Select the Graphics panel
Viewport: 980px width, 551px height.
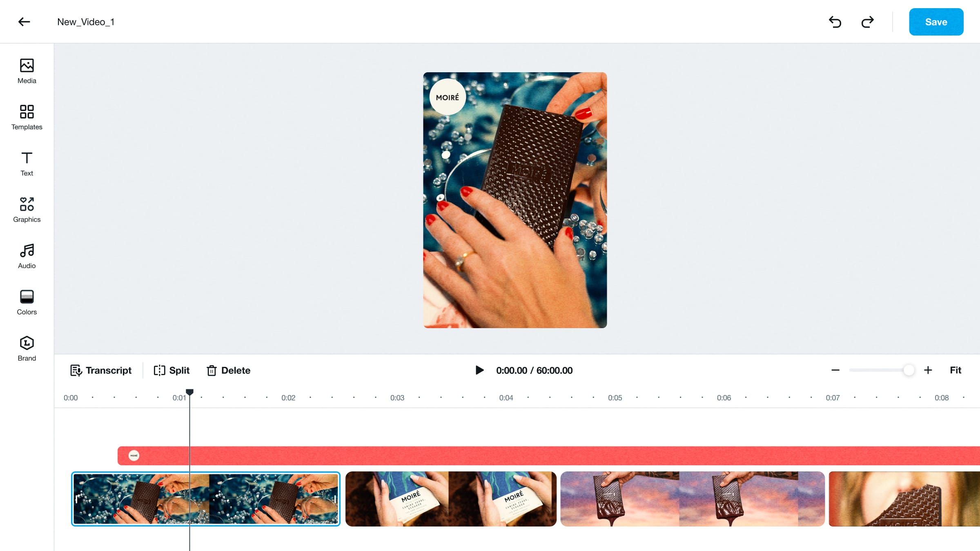26,210
